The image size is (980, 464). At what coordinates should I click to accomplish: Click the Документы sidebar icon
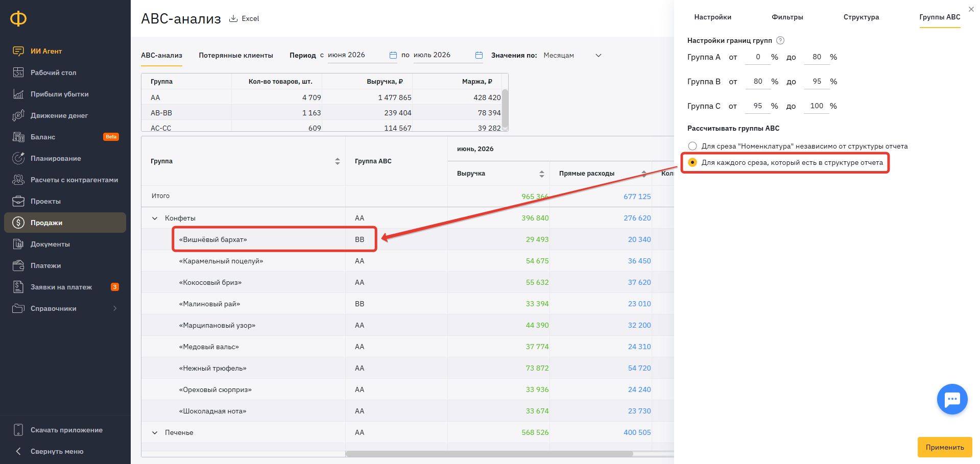pos(18,244)
